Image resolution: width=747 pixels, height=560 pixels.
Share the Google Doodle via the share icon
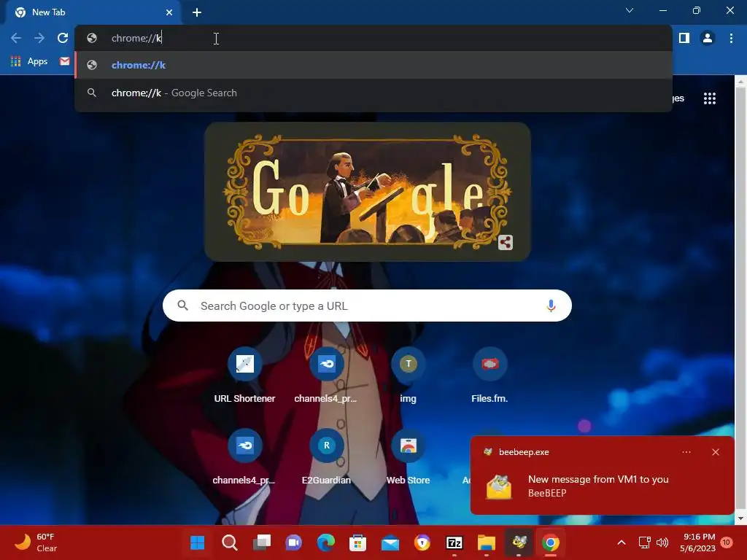coord(506,242)
